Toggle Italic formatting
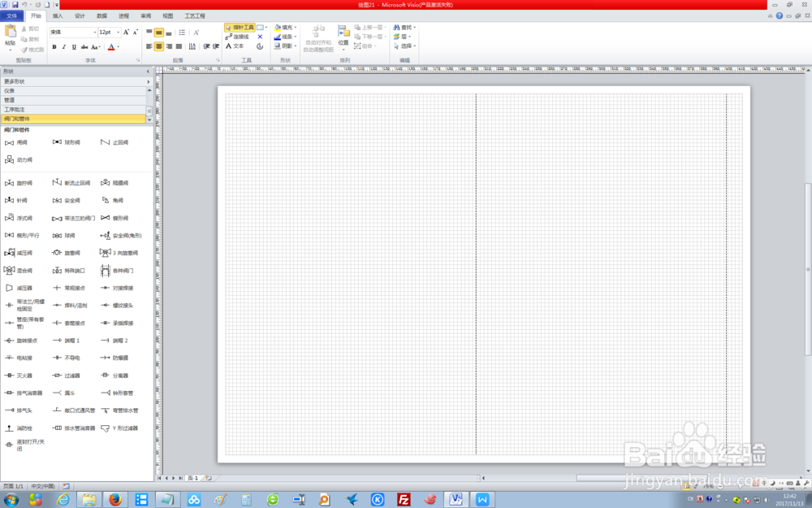The height and width of the screenshot is (508, 812). (x=64, y=47)
